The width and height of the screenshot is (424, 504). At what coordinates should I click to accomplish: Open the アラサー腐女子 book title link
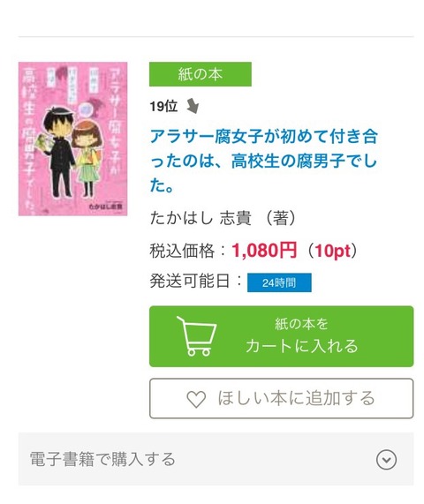(263, 161)
